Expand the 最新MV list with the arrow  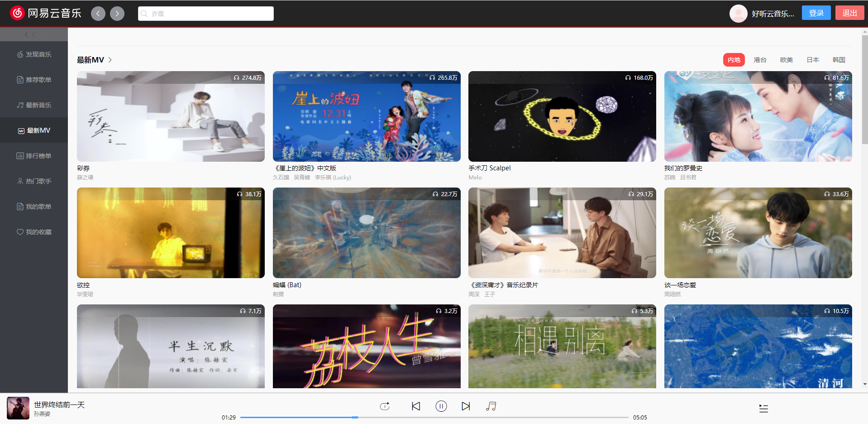point(110,59)
